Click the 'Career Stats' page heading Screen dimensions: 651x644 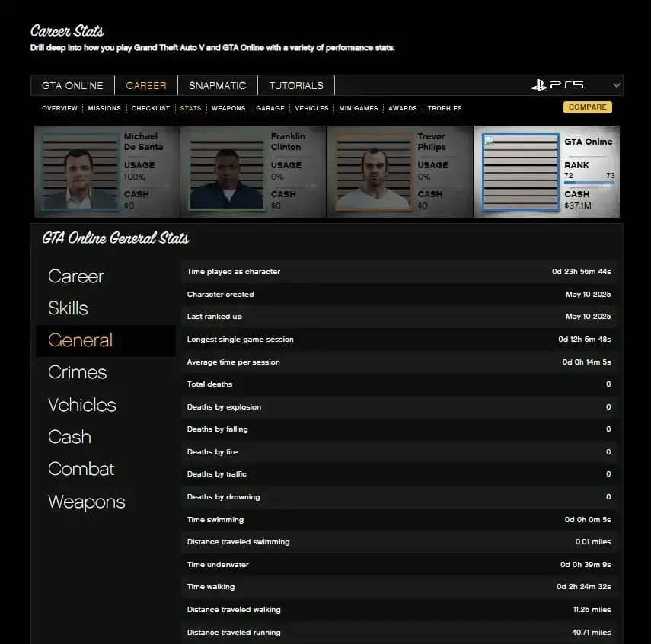pyautogui.click(x=67, y=31)
